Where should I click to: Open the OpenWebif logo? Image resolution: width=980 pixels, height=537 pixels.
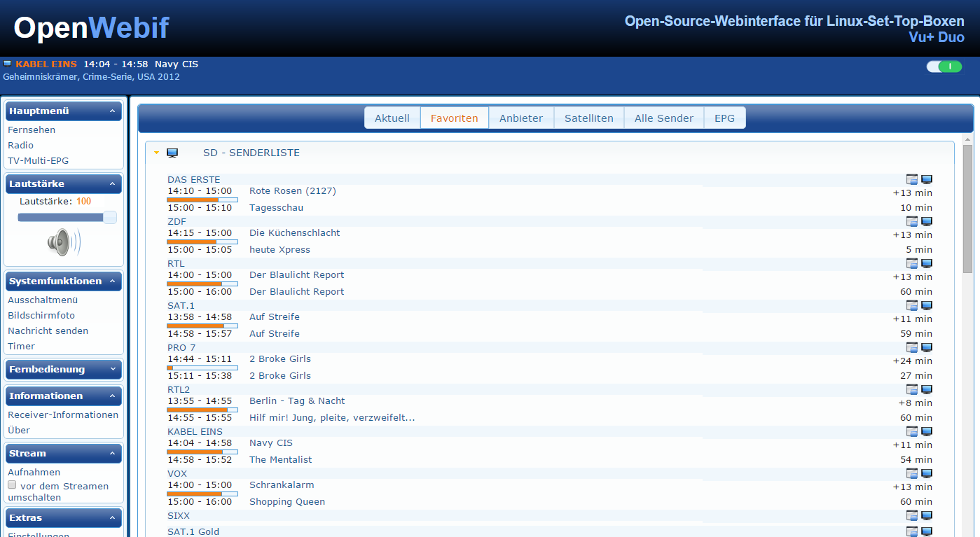tap(91, 28)
